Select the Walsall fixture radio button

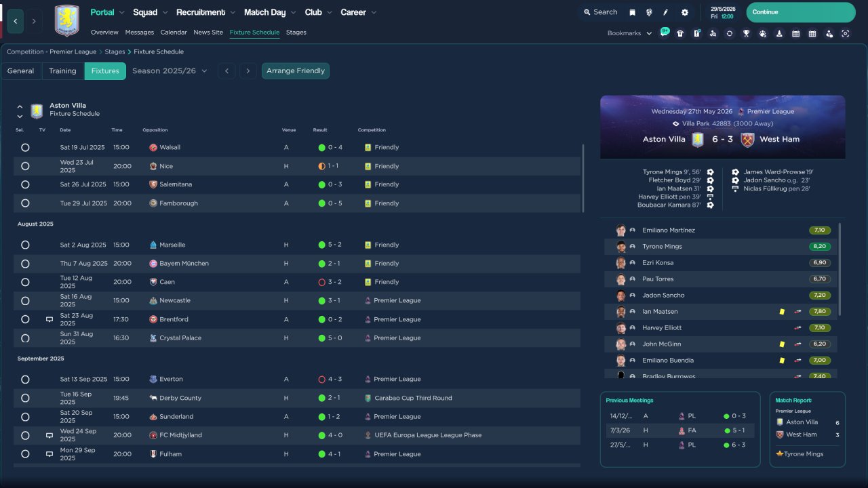(25, 147)
